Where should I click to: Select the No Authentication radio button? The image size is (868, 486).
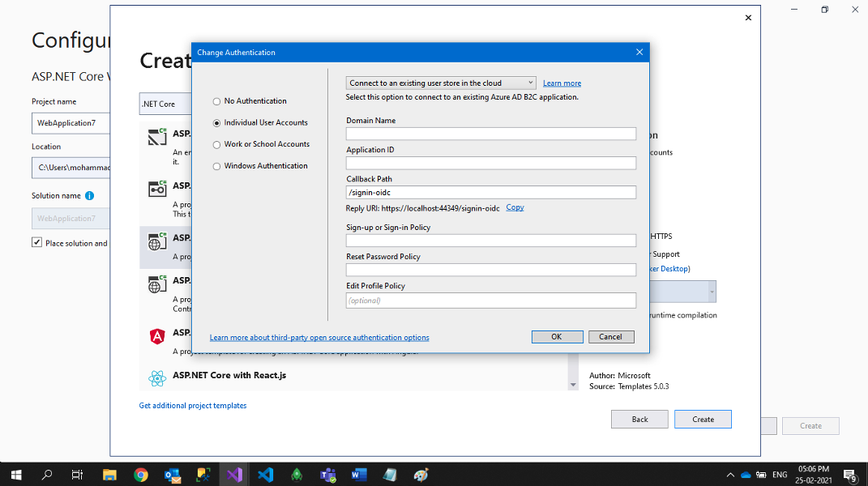(216, 101)
